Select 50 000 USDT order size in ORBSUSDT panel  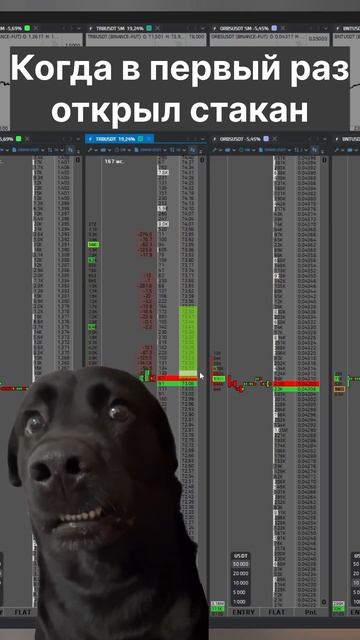(x=240, y=564)
